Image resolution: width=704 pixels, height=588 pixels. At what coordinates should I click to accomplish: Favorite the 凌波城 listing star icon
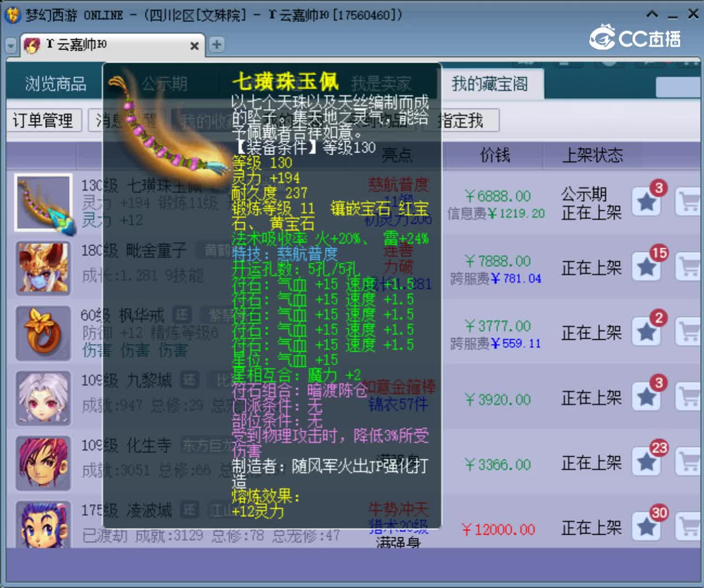click(647, 528)
